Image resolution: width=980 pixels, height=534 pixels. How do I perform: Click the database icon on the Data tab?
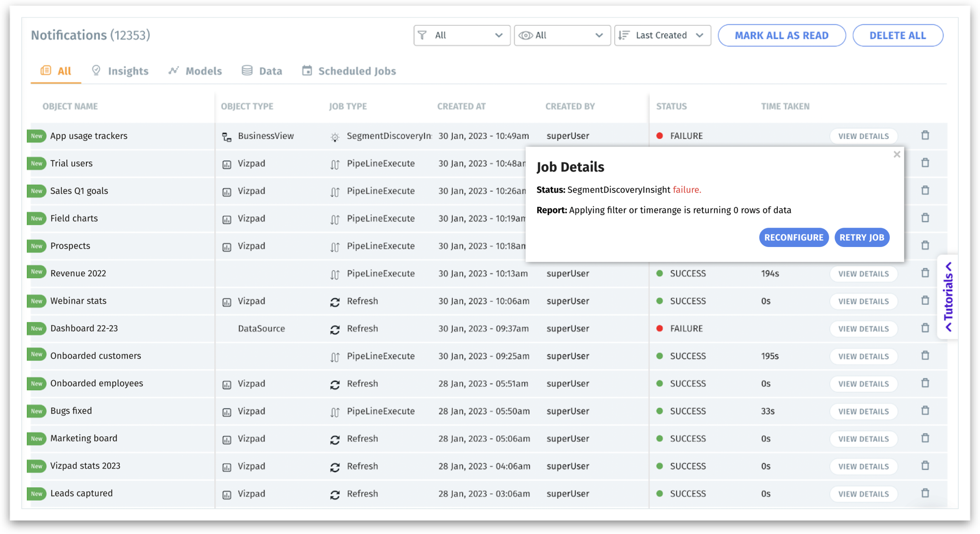point(247,70)
